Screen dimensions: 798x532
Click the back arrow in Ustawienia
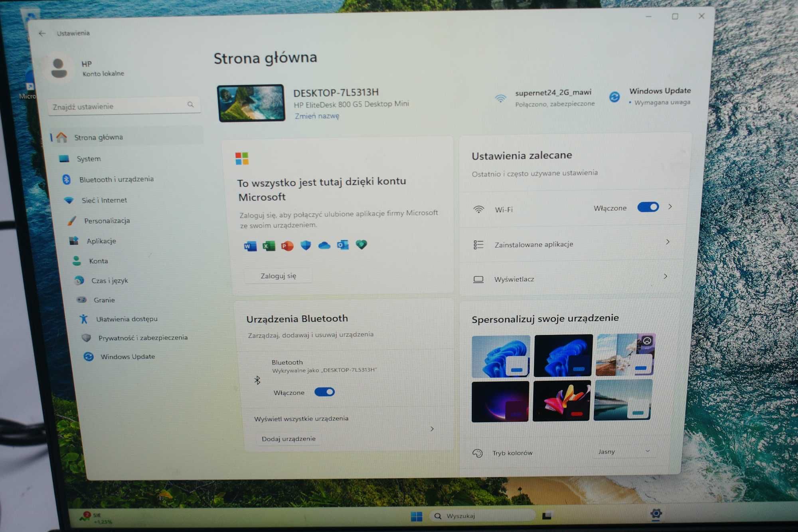(x=42, y=34)
